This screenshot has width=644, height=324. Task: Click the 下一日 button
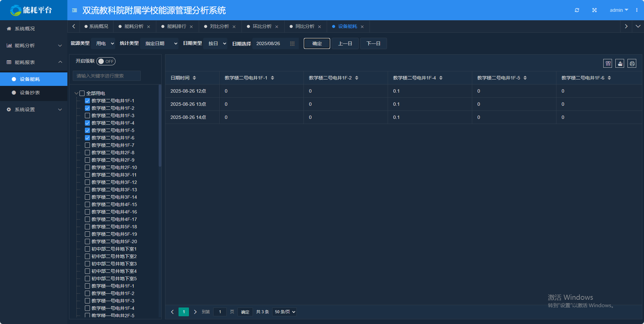373,43
